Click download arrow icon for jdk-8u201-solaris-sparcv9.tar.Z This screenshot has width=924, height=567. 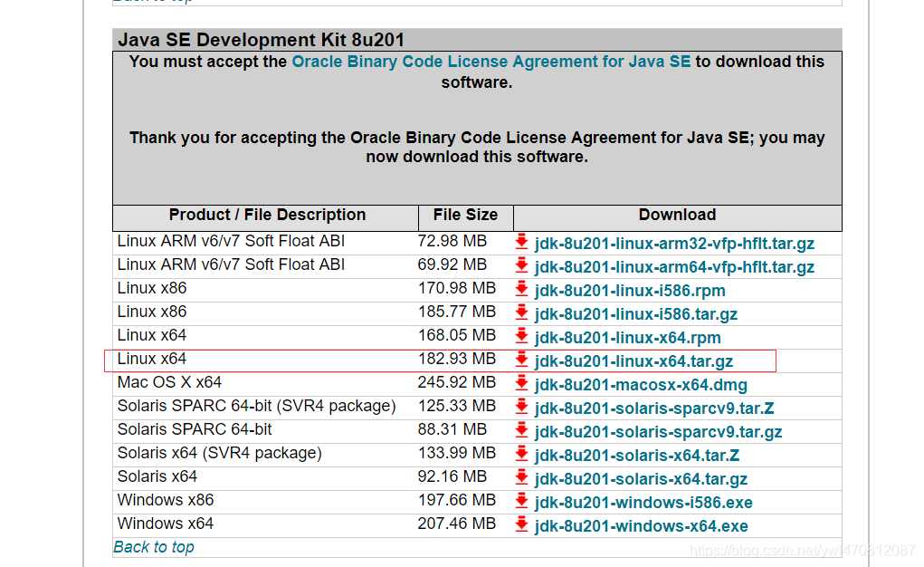click(x=521, y=407)
